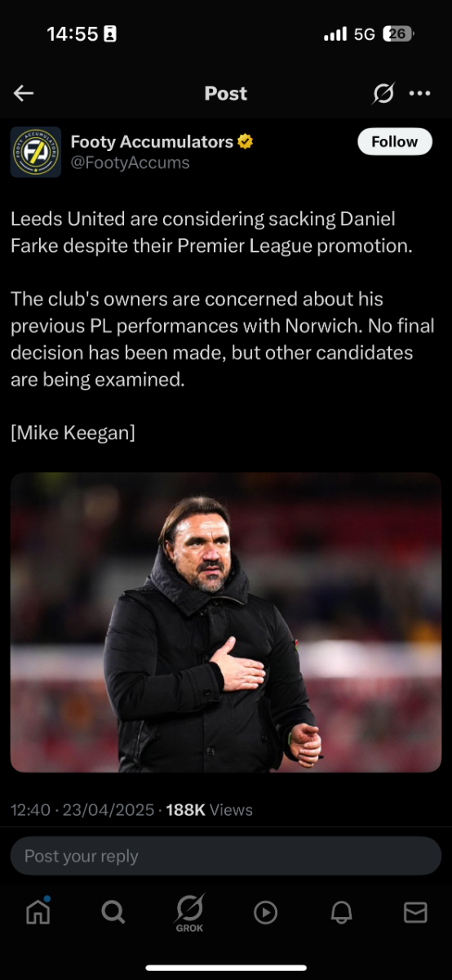Go back using the left arrow
452x980 pixels.
24,94
